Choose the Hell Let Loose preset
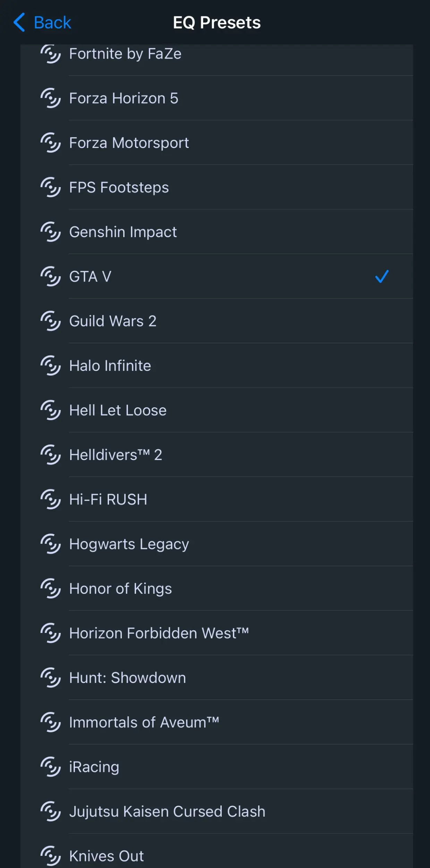430x868 pixels. click(x=217, y=410)
